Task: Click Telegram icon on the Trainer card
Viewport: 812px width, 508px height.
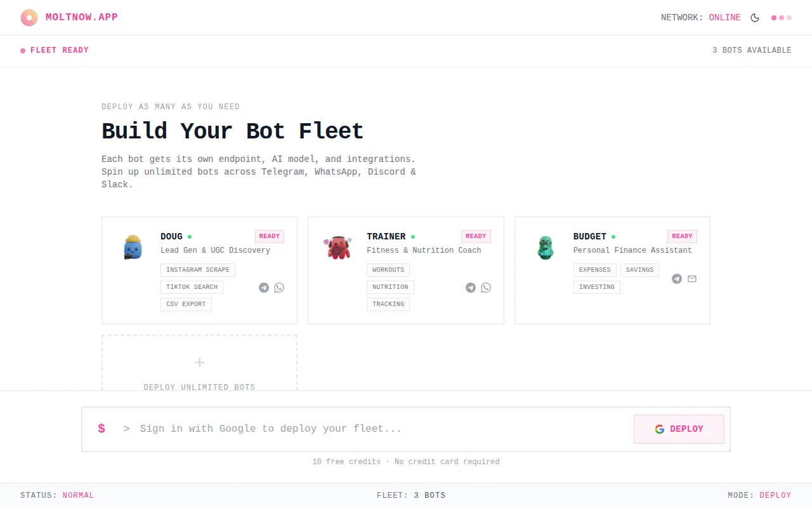Action: (x=471, y=288)
